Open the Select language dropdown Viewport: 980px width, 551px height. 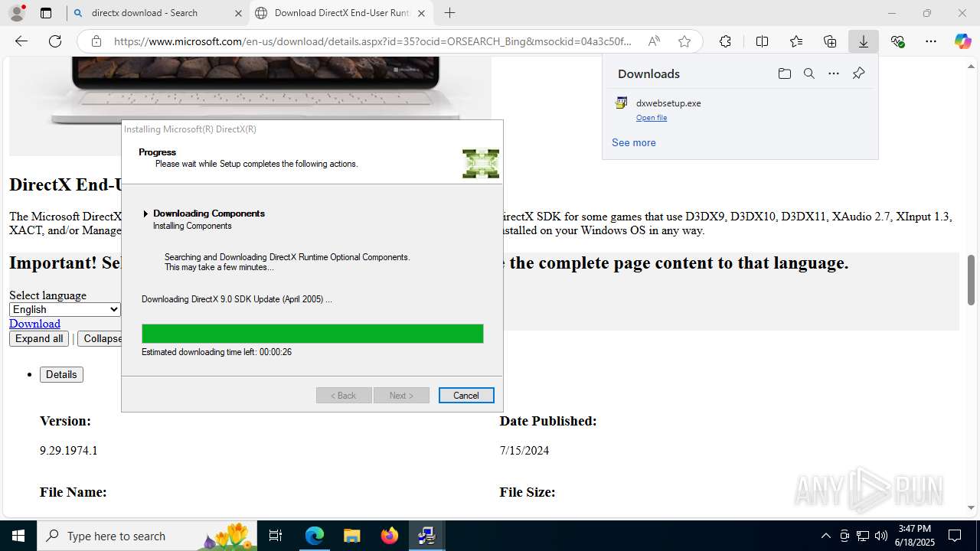[x=65, y=309]
